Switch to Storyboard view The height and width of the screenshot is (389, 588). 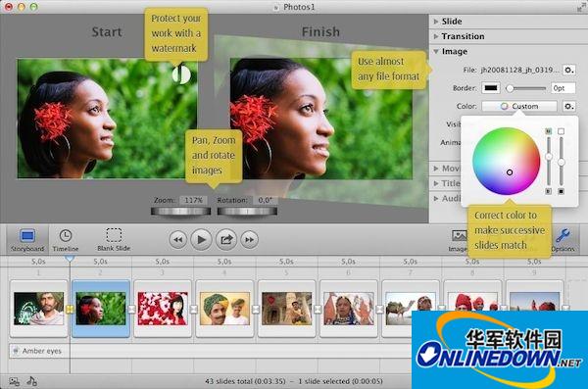[x=27, y=240]
